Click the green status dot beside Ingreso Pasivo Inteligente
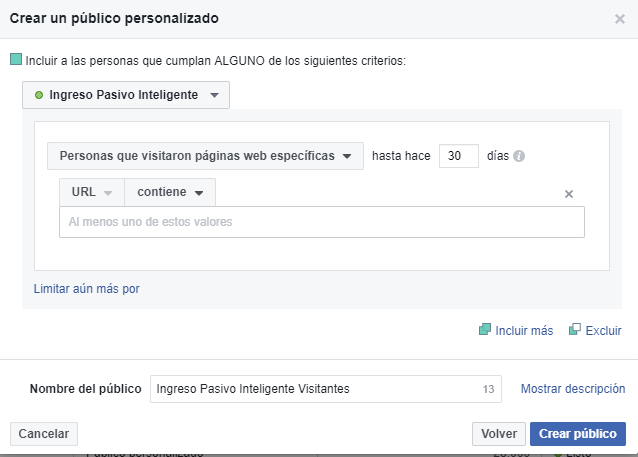Viewport: 638px width, 457px height. click(39, 95)
